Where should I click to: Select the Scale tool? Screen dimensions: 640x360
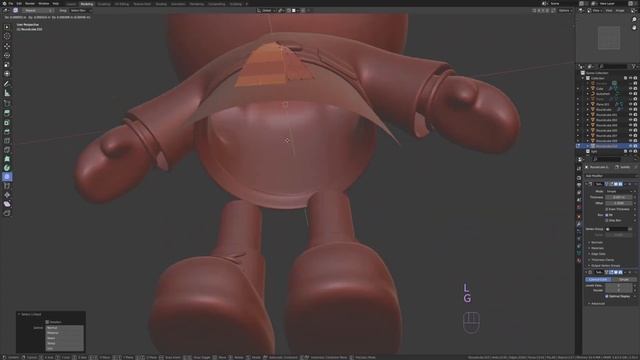tap(7, 64)
